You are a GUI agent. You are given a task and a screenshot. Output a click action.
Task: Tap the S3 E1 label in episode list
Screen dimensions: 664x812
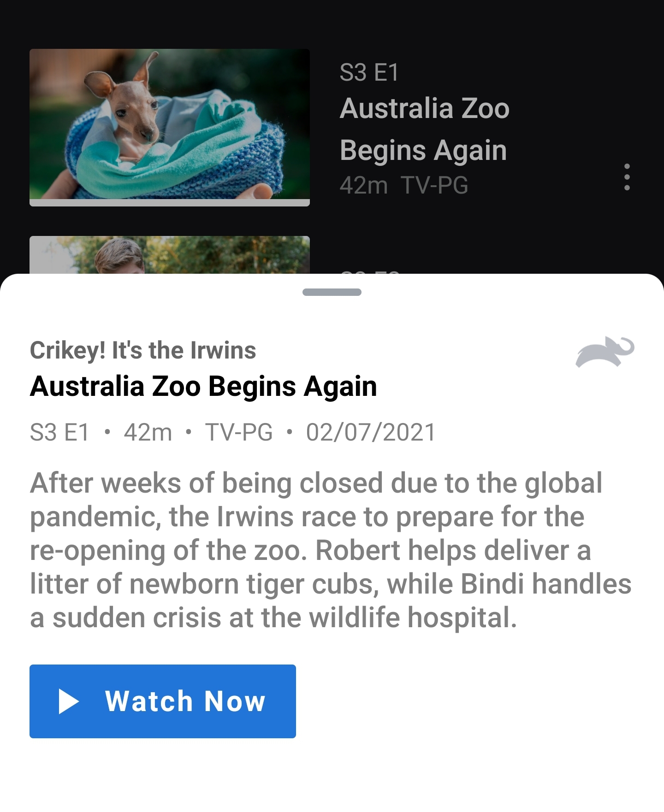tap(369, 73)
